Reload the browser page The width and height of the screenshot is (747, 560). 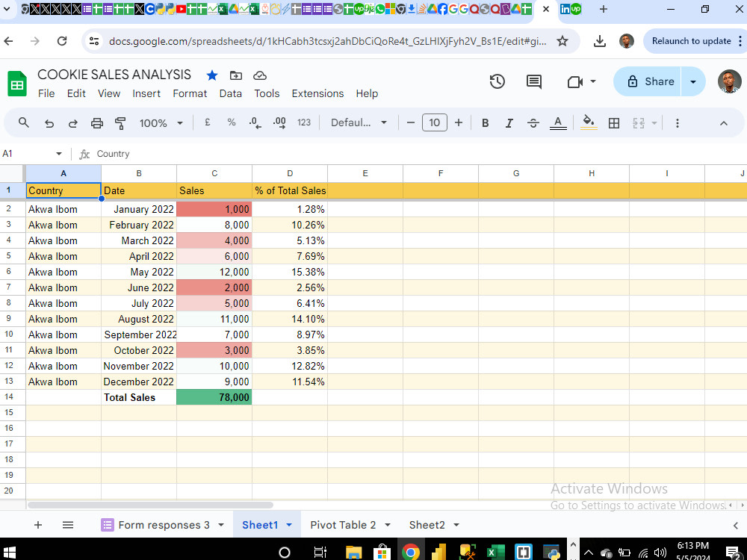point(62,41)
